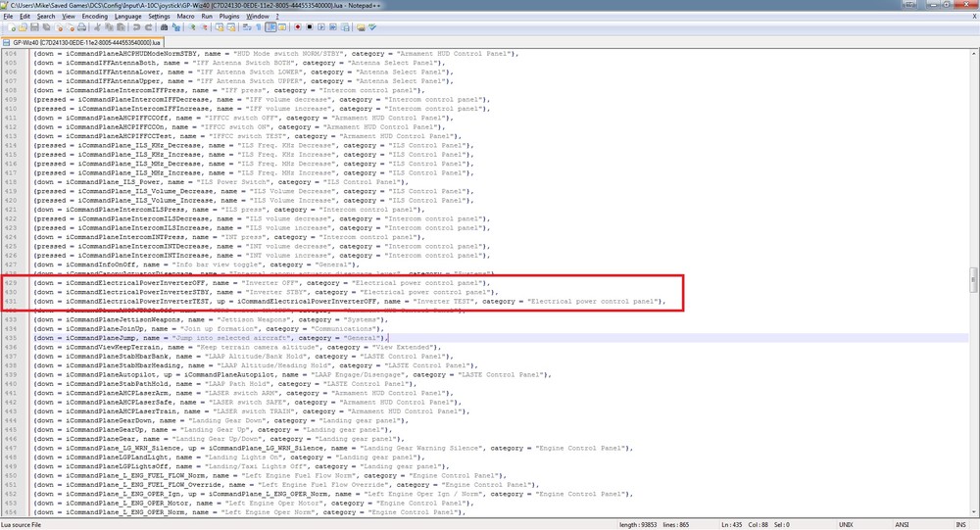
Task: Place cursor on the 'Inverter TEST' line
Action: [x=350, y=302]
